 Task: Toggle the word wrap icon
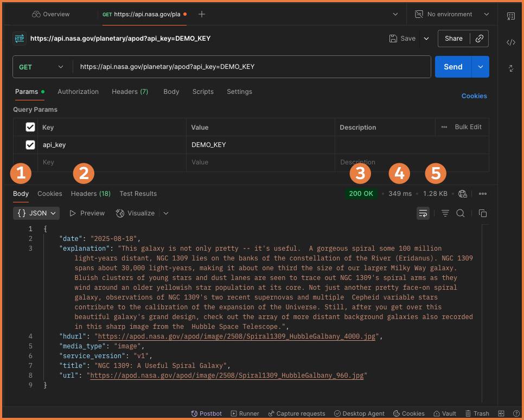pos(423,213)
